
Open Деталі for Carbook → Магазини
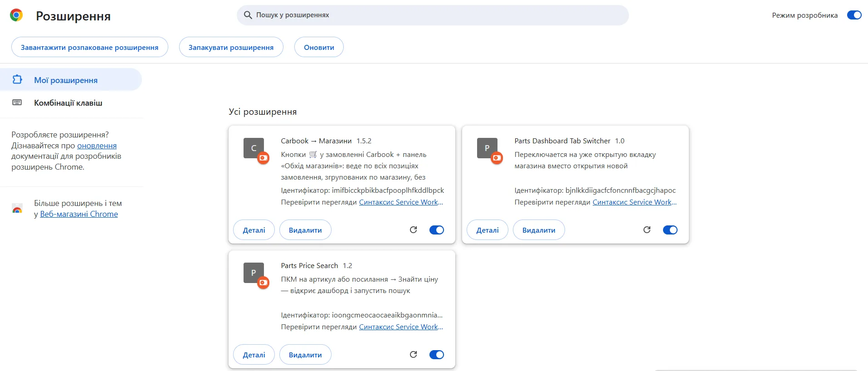pyautogui.click(x=254, y=230)
